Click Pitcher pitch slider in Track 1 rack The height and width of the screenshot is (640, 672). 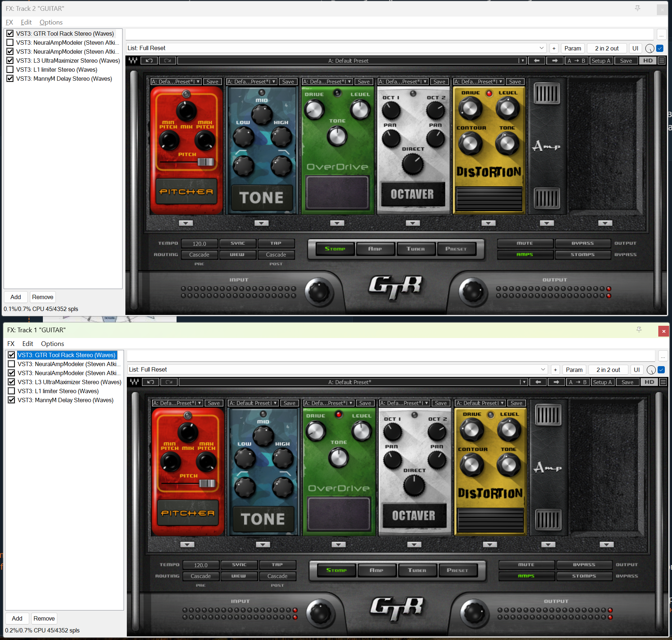click(x=208, y=483)
